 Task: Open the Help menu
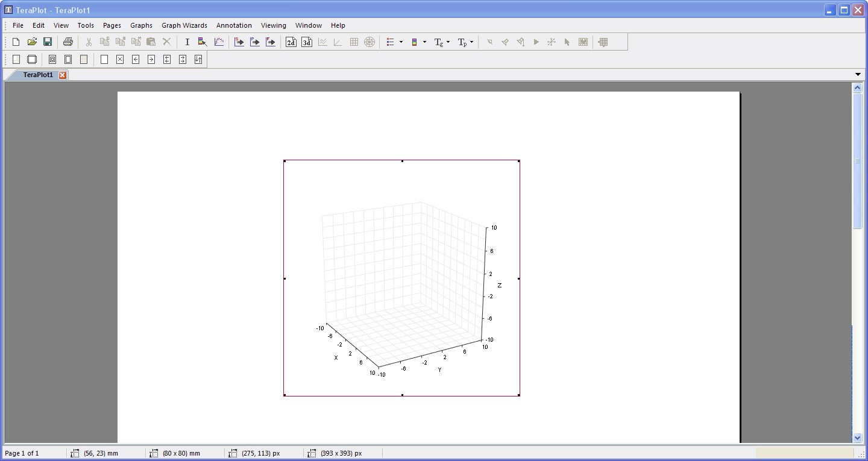tap(338, 25)
